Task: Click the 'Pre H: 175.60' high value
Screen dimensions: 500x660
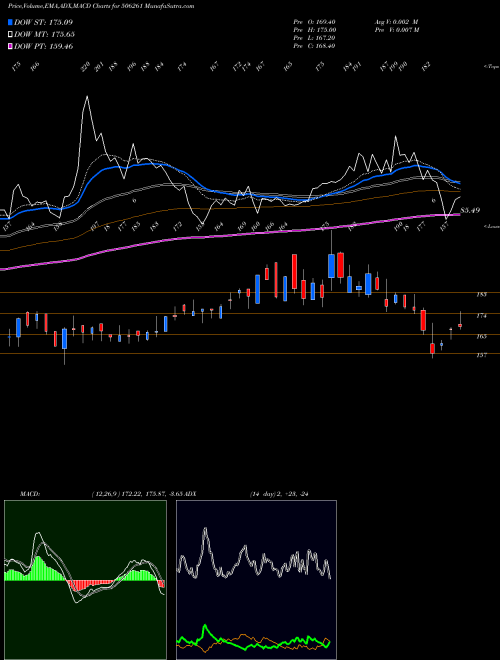Action: click(314, 30)
